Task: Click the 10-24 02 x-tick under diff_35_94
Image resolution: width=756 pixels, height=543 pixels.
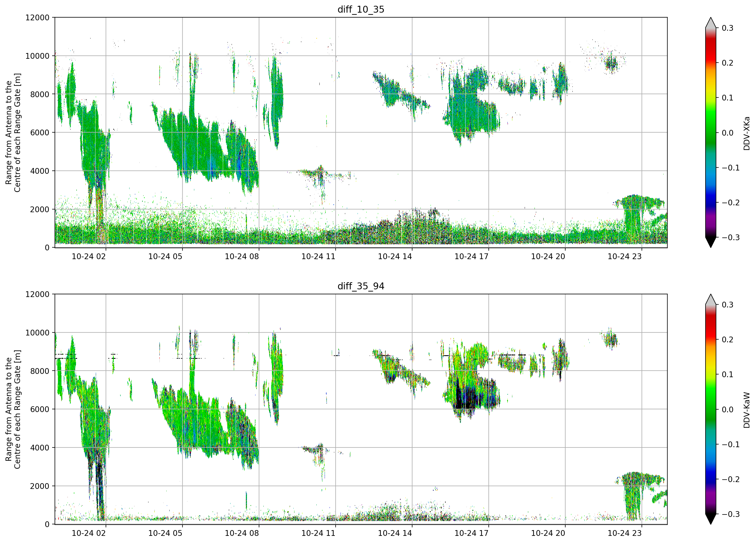Action: pyautogui.click(x=89, y=533)
